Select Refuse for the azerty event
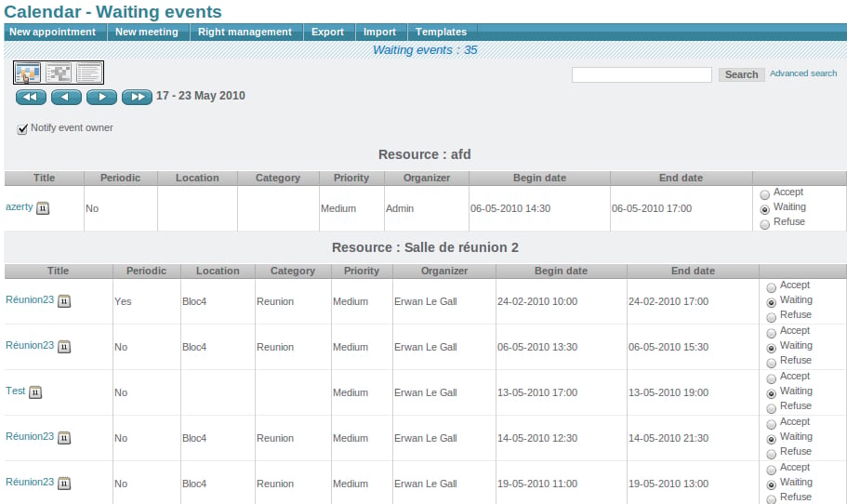Screen dimensions: 847x504 [x=764, y=225]
